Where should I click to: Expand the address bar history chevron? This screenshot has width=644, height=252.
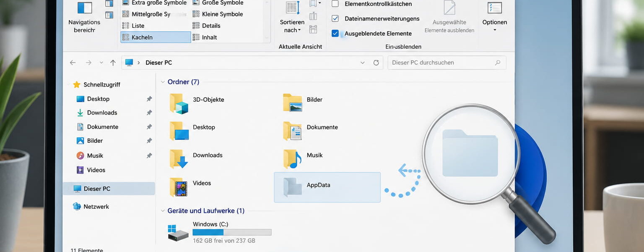click(363, 63)
